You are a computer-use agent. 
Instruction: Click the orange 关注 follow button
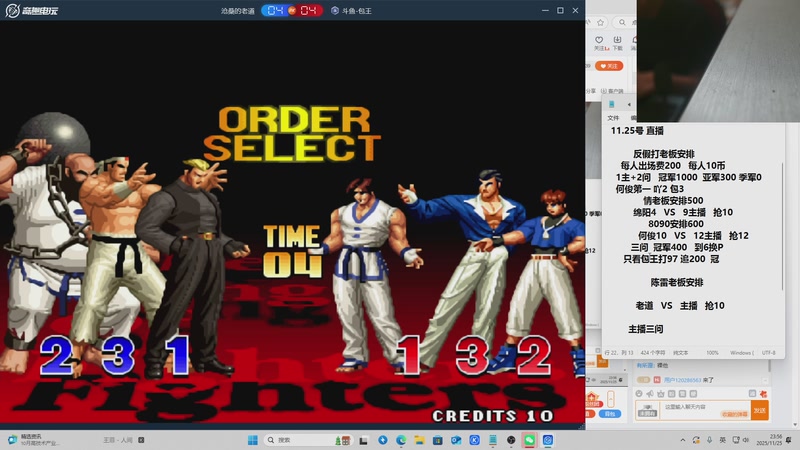609,66
